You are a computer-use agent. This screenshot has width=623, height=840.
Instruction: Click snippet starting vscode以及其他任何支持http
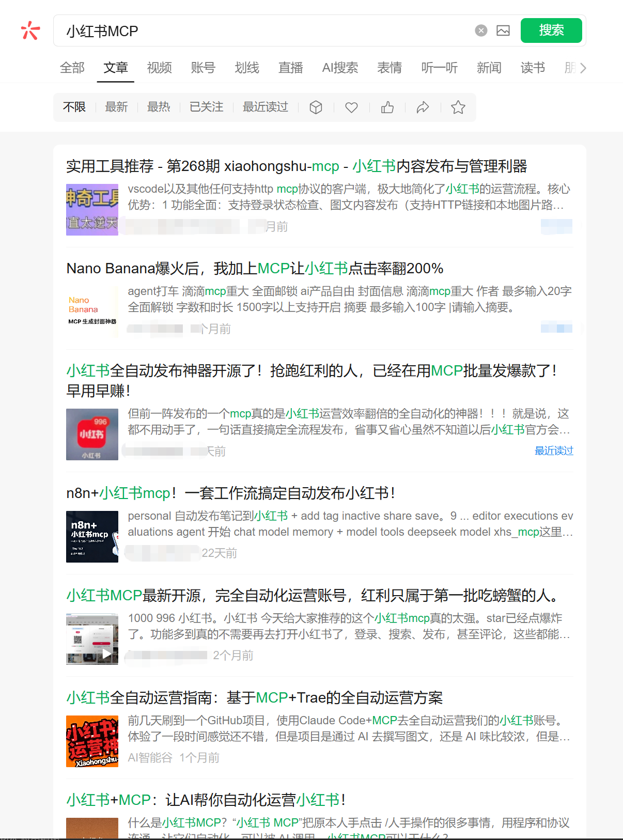click(350, 197)
